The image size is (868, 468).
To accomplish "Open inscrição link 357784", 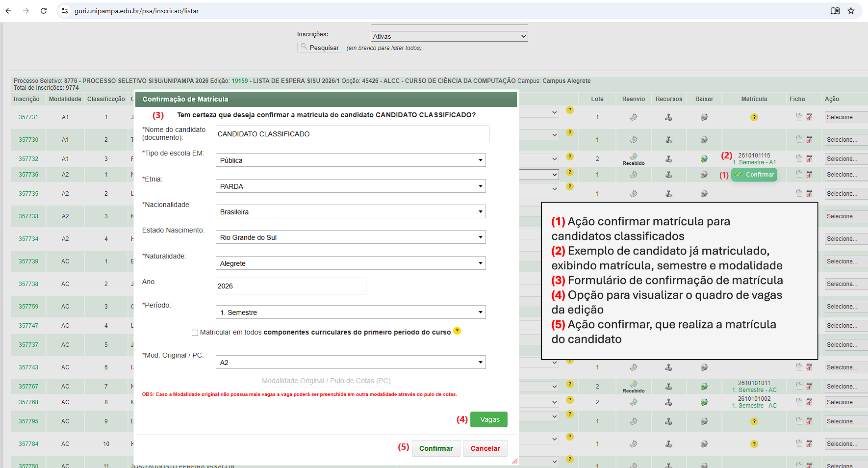I will [28, 444].
